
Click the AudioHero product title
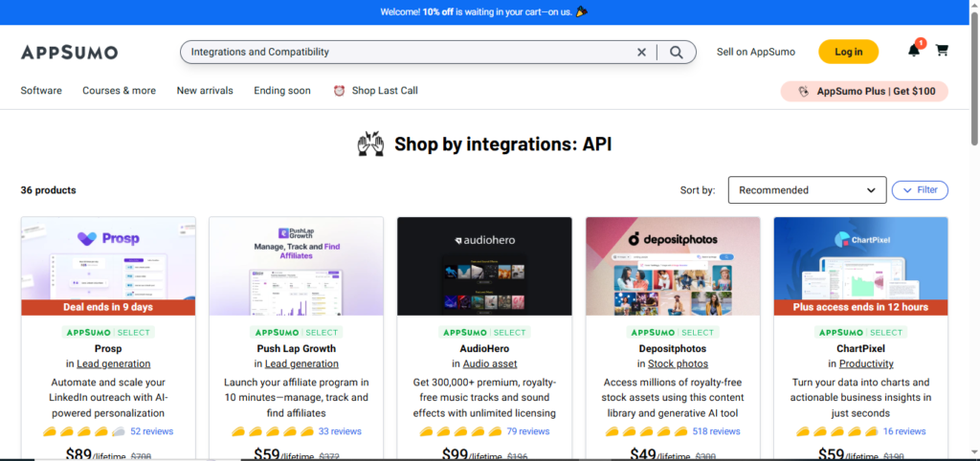coord(484,348)
